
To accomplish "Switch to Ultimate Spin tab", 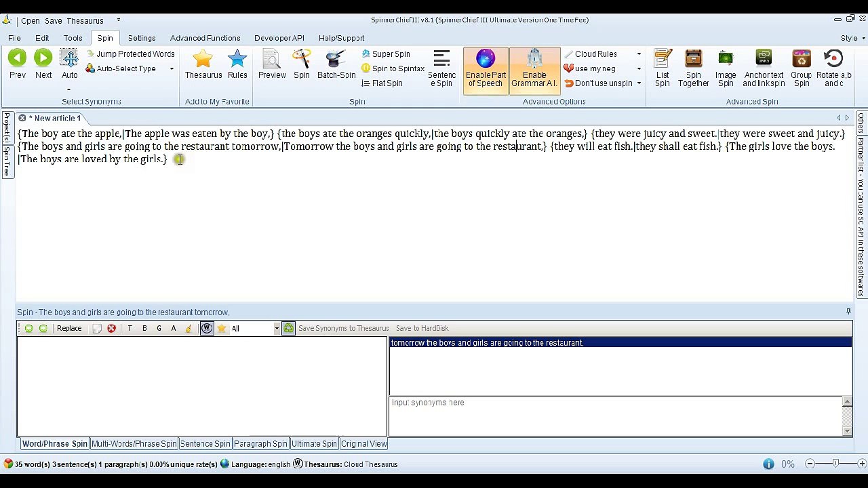I will click(314, 444).
